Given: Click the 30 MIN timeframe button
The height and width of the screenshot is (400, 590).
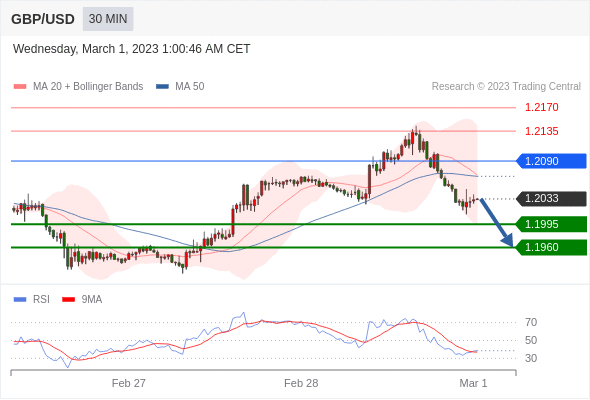Looking at the screenshot, I should coord(108,19).
